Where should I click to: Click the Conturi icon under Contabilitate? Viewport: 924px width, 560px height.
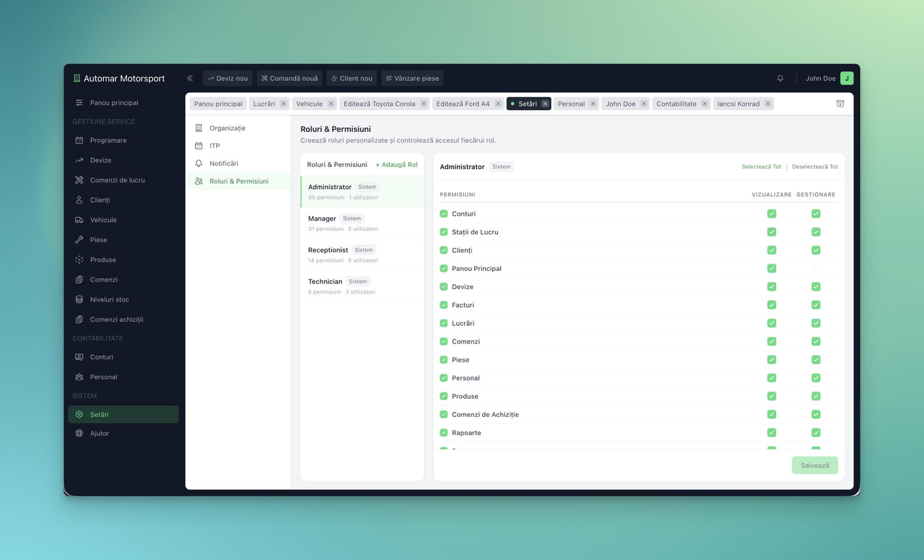[x=79, y=357]
